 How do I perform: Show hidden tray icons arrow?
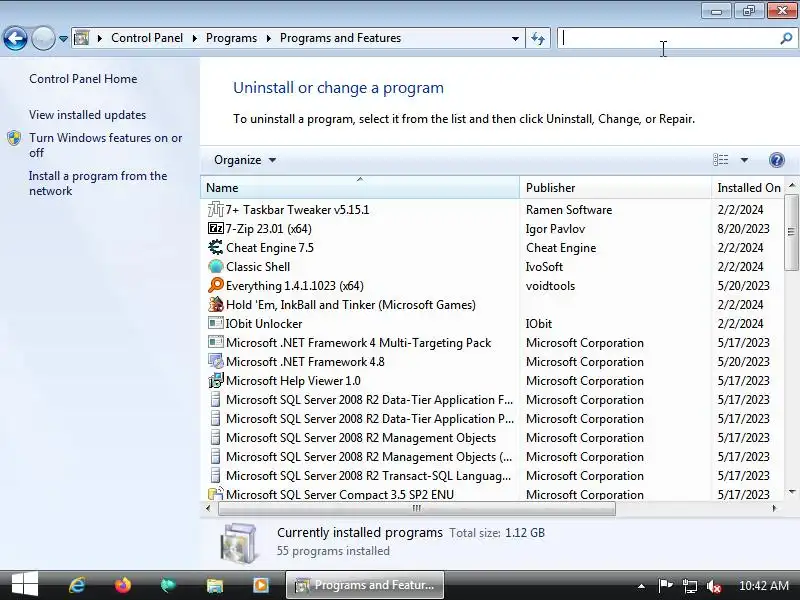pos(641,586)
